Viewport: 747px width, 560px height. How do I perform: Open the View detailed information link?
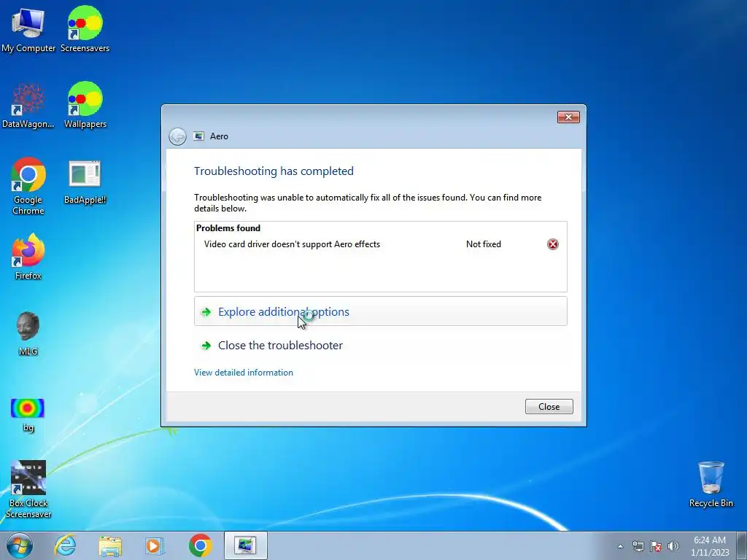click(x=244, y=373)
